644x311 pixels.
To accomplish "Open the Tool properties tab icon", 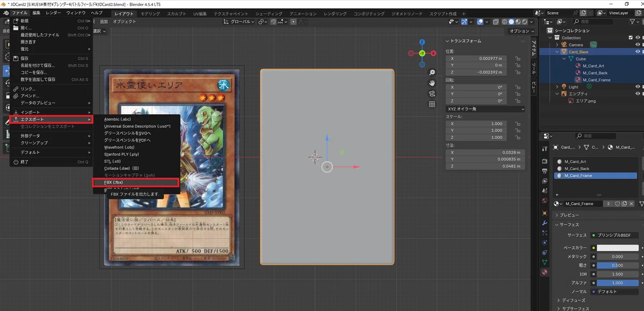I will click(x=544, y=148).
